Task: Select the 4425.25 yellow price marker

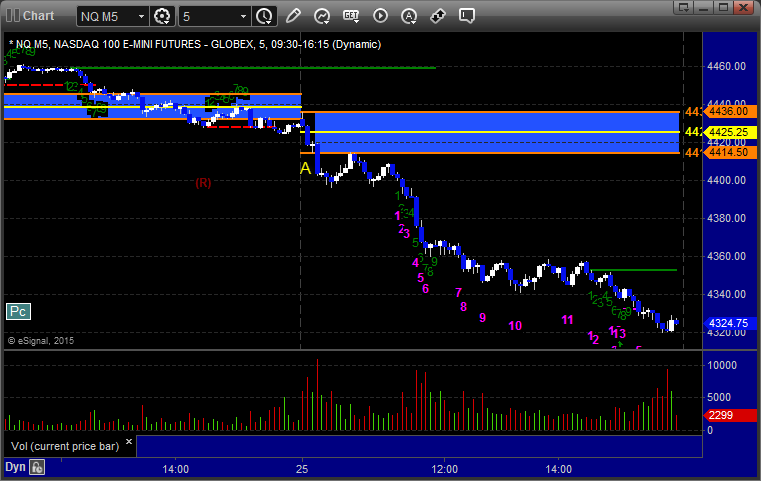Action: click(x=730, y=132)
